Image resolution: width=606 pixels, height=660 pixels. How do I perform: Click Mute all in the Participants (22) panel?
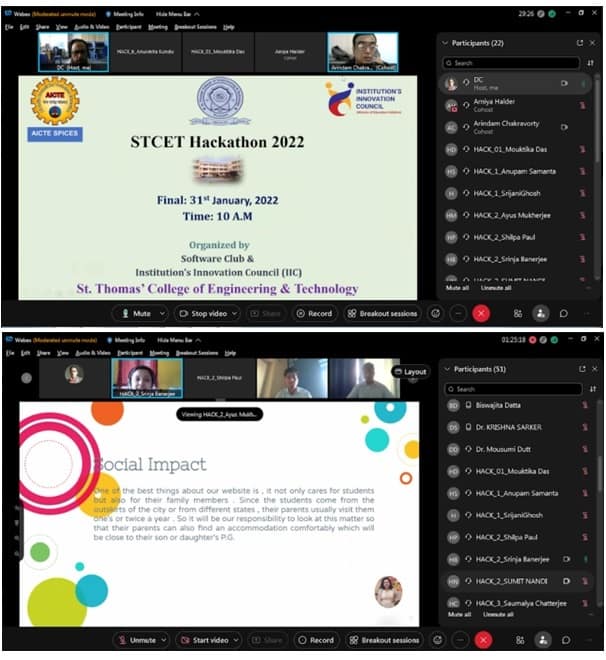click(457, 288)
